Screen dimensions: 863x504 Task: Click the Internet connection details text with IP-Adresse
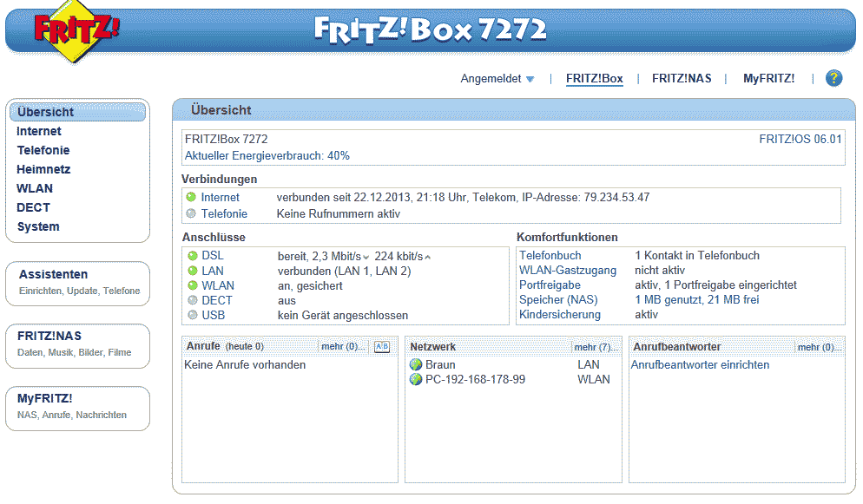pyautogui.click(x=463, y=197)
